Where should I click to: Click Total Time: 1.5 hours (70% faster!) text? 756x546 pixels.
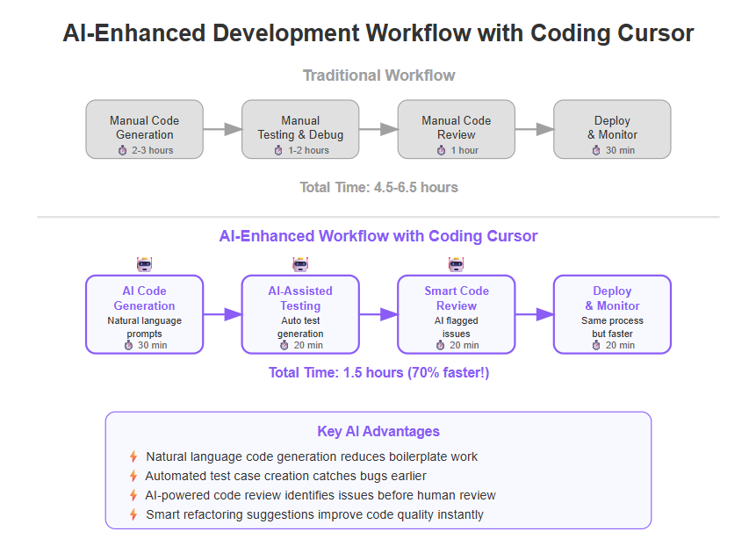click(378, 372)
